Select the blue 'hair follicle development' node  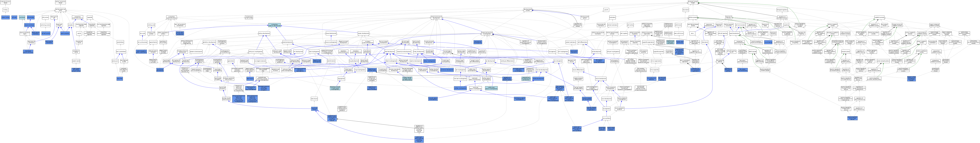tap(160, 70)
